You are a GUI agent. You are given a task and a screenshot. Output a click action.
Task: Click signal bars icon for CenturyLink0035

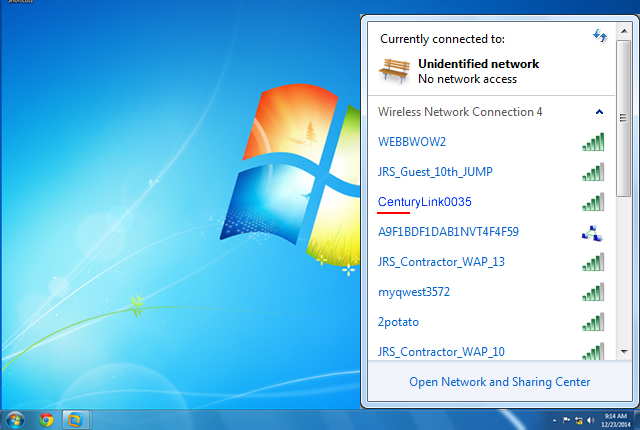593,202
